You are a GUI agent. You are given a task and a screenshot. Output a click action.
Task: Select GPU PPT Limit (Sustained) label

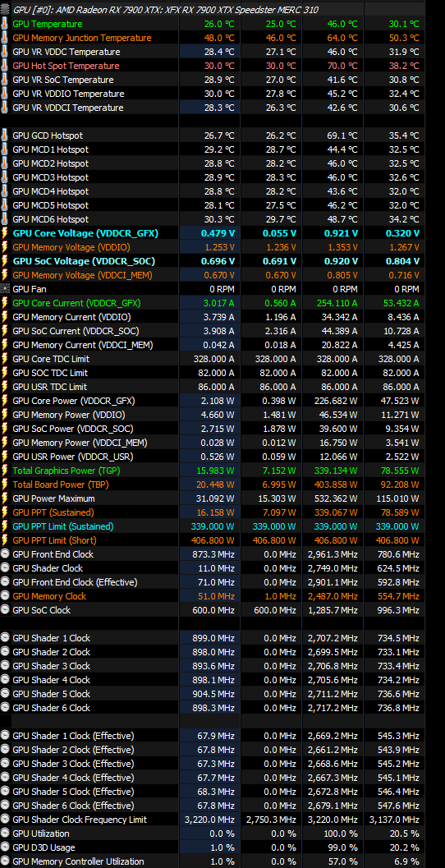coord(63,526)
